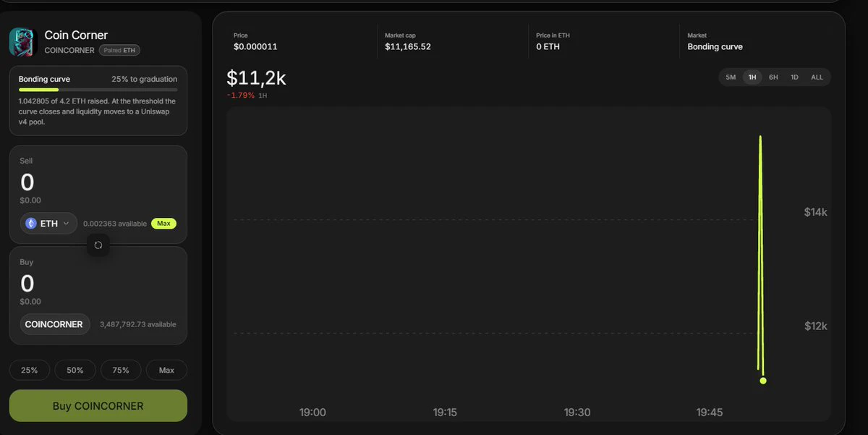Choose the 50% amount preset
This screenshot has width=868, height=435.
[x=75, y=370]
